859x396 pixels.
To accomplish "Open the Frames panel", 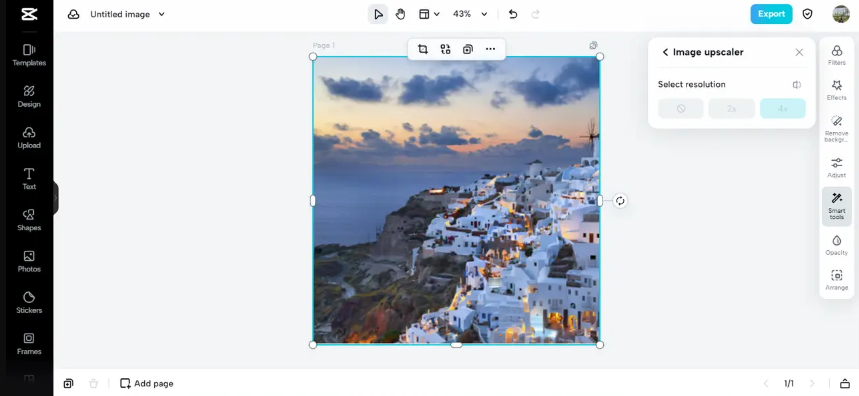I will point(29,344).
